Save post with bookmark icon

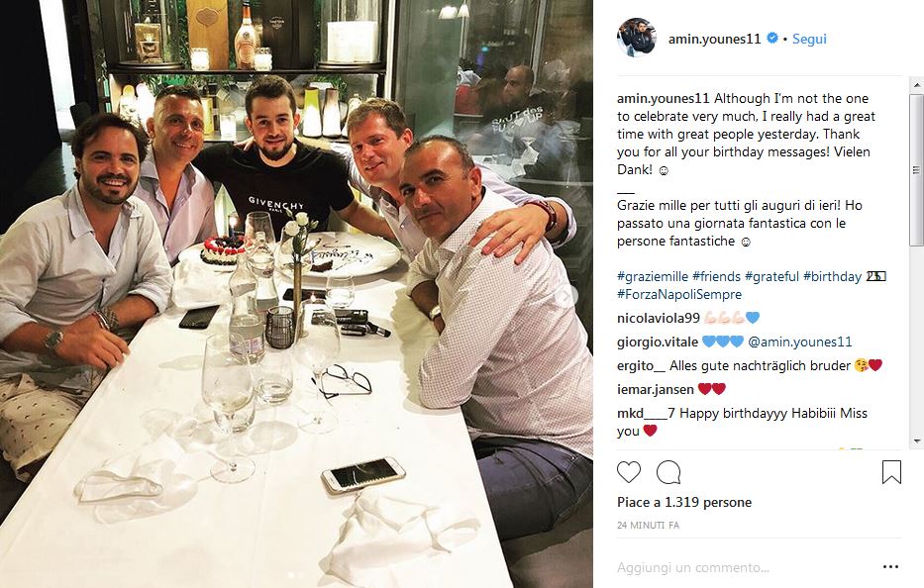(x=891, y=472)
